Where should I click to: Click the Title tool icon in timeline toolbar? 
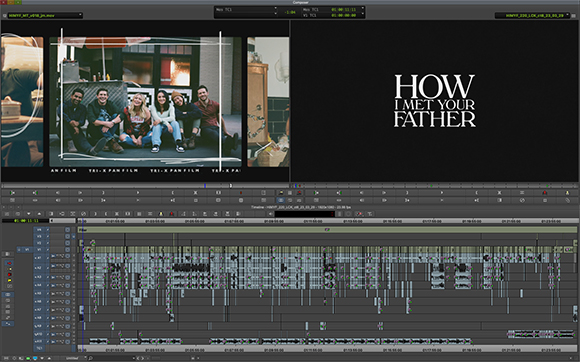370,214
